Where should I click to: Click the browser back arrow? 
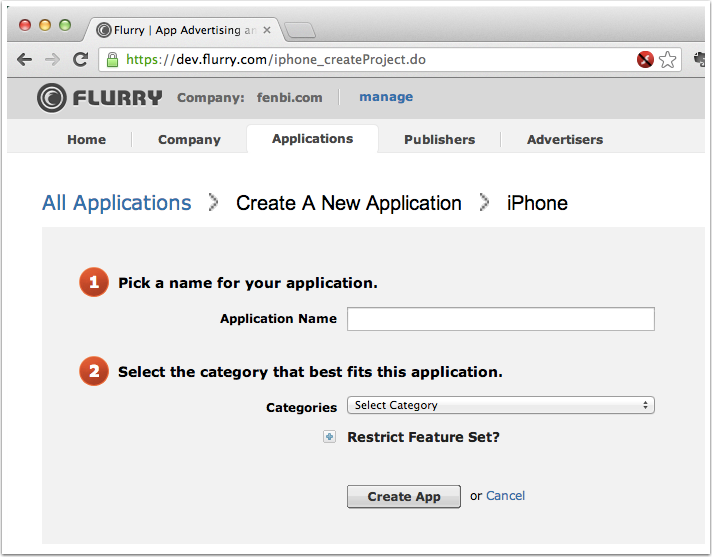(x=25, y=60)
